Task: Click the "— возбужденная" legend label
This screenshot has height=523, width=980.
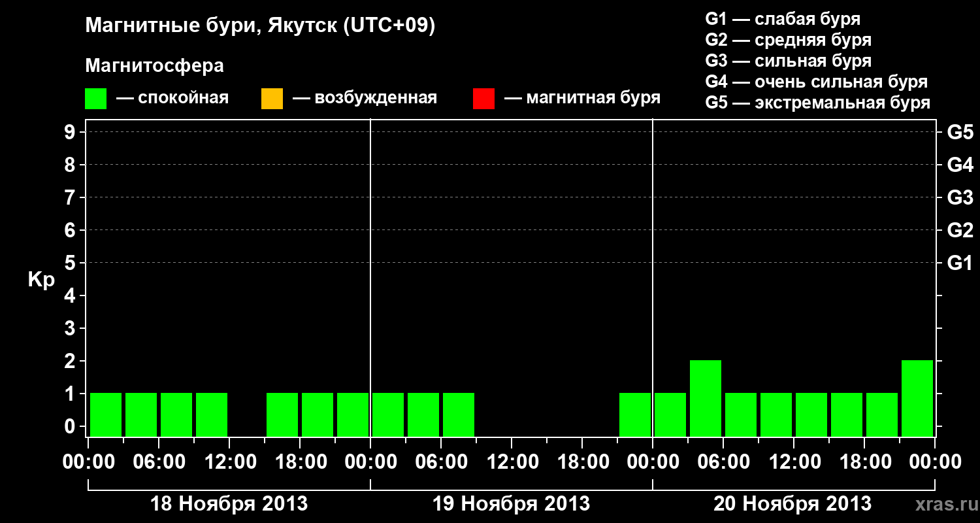Action: coord(365,99)
